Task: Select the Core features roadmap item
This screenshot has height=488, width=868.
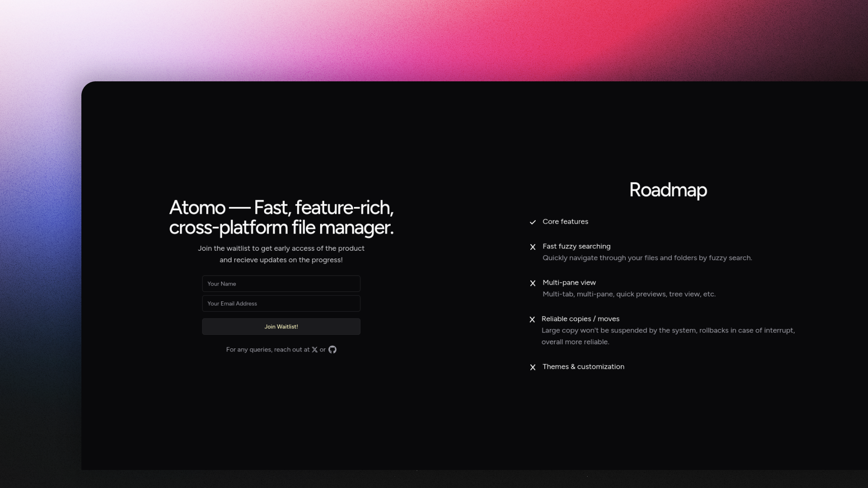Action: tap(565, 221)
